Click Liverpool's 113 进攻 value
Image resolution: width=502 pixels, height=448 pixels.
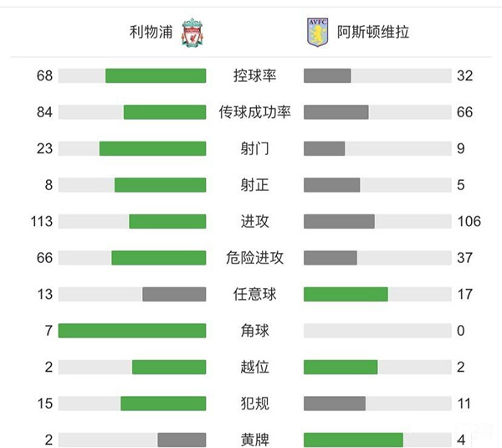[x=42, y=222]
